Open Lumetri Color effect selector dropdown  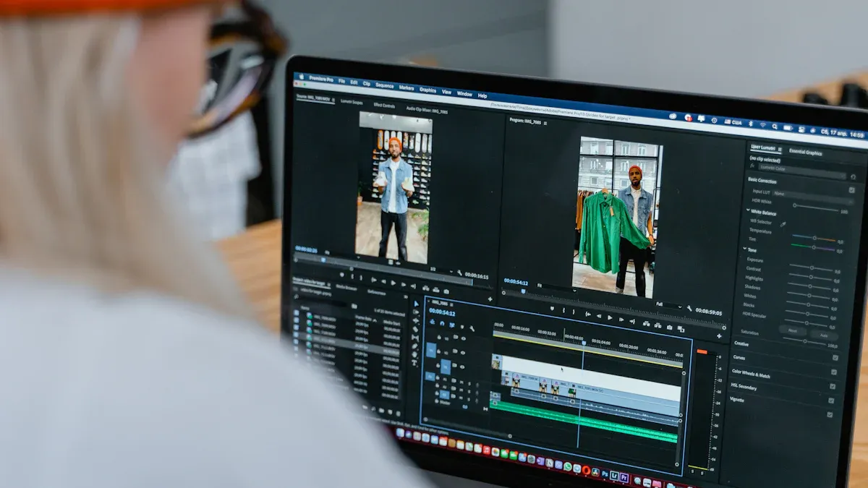click(802, 171)
